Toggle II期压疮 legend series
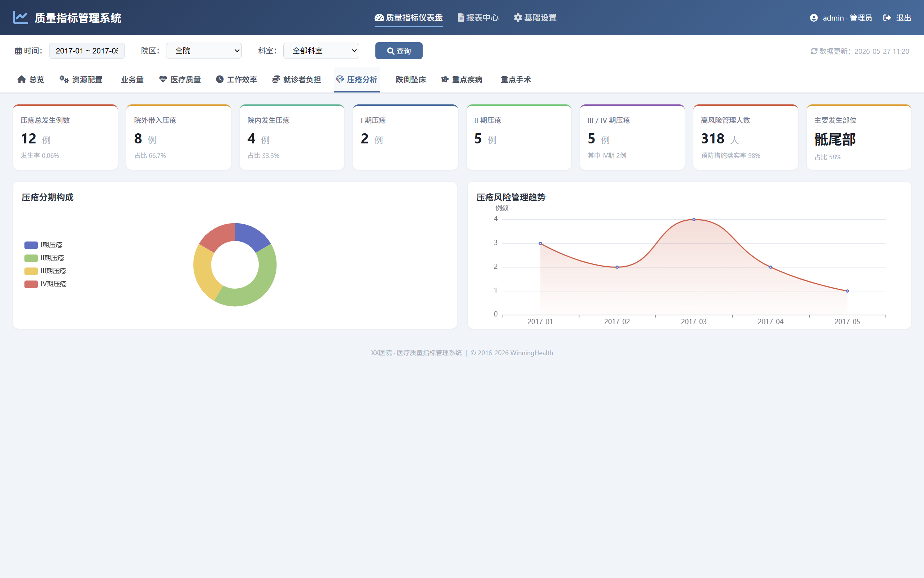The image size is (924, 578). (44, 258)
